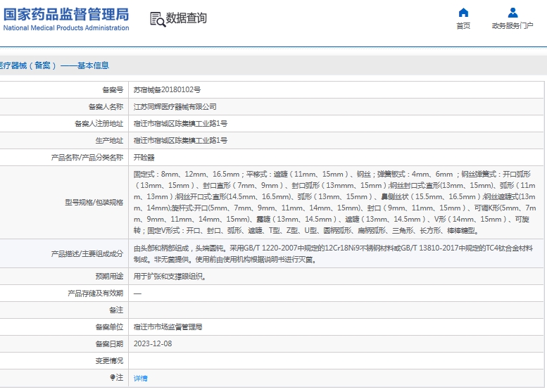Click the 备案号 row label
The width and height of the screenshot is (547, 392).
[x=113, y=90]
